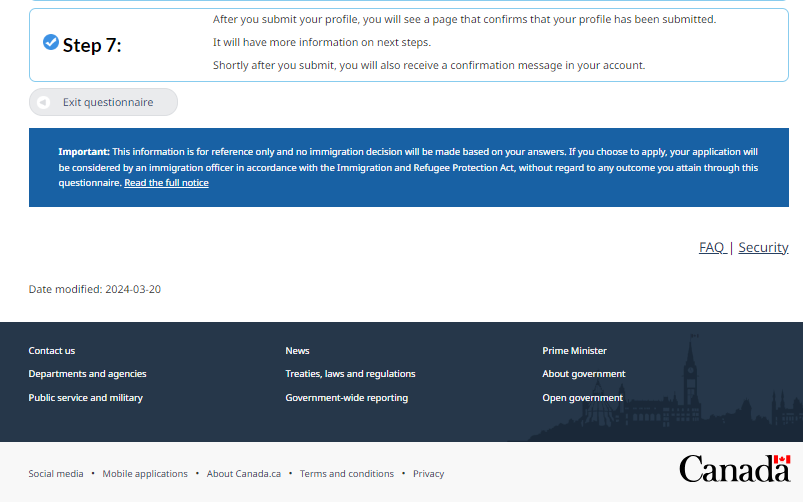Screen dimensions: 803x502
Task: Open the FAQ link
Action: (712, 247)
